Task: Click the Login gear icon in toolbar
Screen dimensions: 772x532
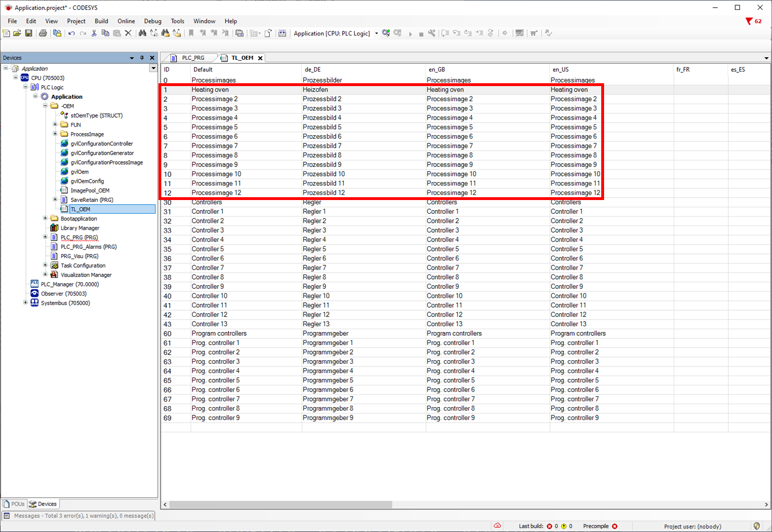Action: [x=386, y=33]
